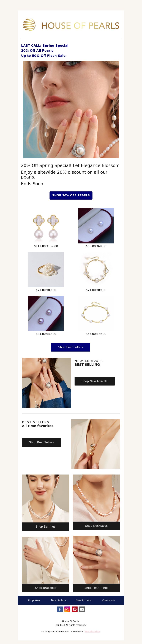Click the House of Pearls logo
142x644 pixels.
pyautogui.click(x=71, y=25)
